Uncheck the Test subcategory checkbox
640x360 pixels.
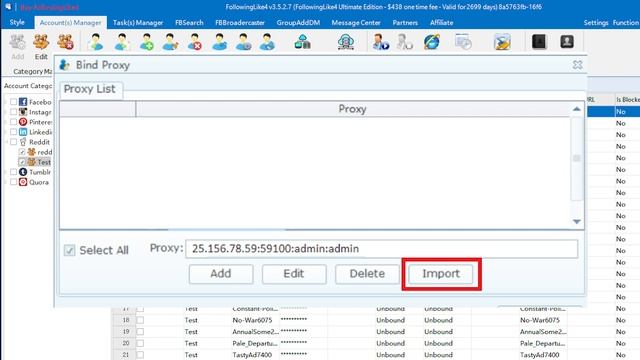(22, 162)
